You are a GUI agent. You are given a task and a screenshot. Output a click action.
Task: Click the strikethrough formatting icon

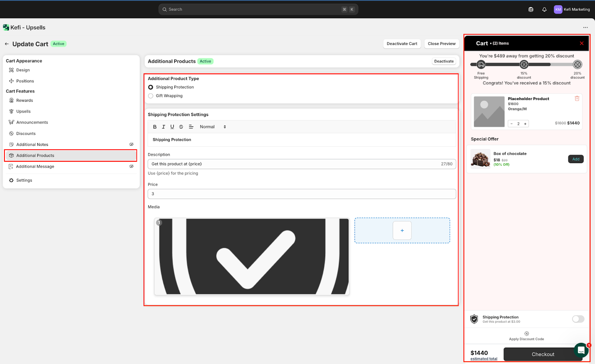pos(181,127)
